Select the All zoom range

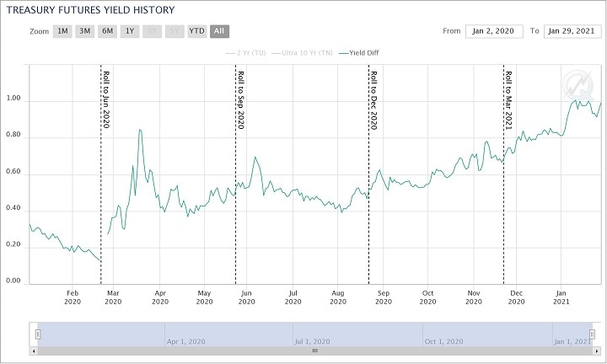click(x=219, y=31)
